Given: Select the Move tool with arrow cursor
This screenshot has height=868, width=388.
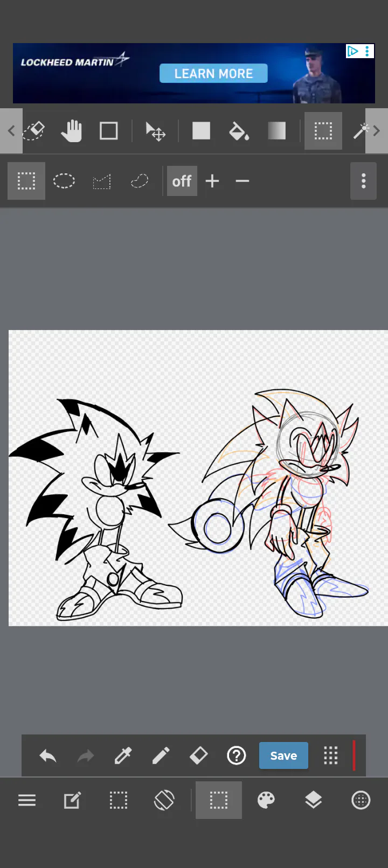Looking at the screenshot, I should click(x=155, y=131).
